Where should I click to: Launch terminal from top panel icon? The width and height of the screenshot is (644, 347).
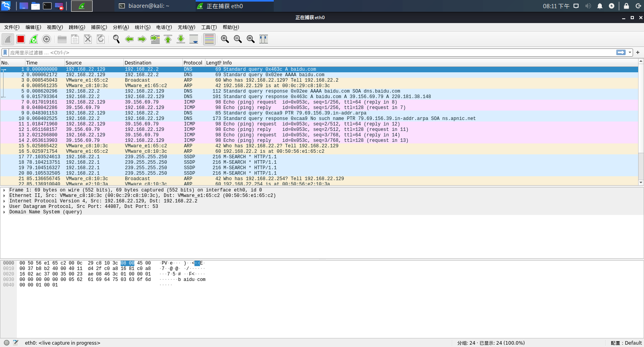coord(47,6)
